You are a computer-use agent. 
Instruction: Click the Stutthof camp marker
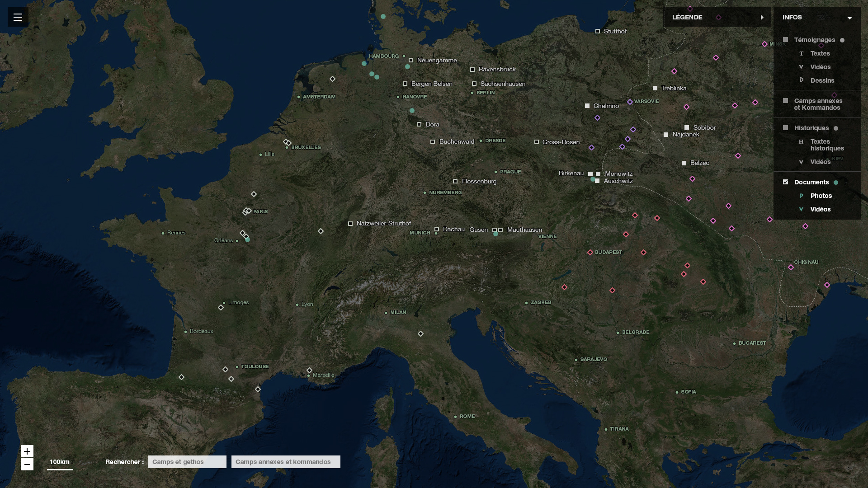[x=598, y=31]
